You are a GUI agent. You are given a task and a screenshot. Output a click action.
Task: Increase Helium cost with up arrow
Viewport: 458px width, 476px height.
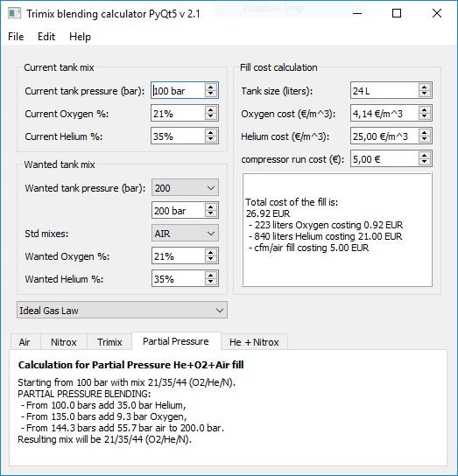pyautogui.click(x=424, y=132)
